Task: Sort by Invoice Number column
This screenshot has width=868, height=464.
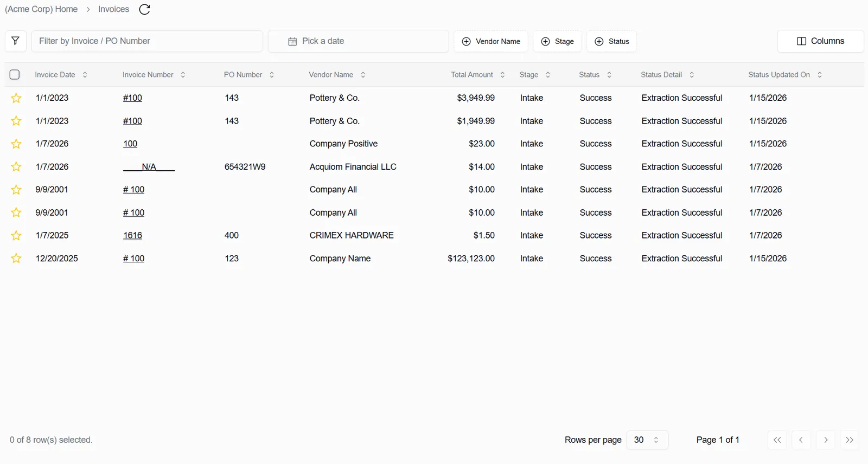Action: pos(154,75)
